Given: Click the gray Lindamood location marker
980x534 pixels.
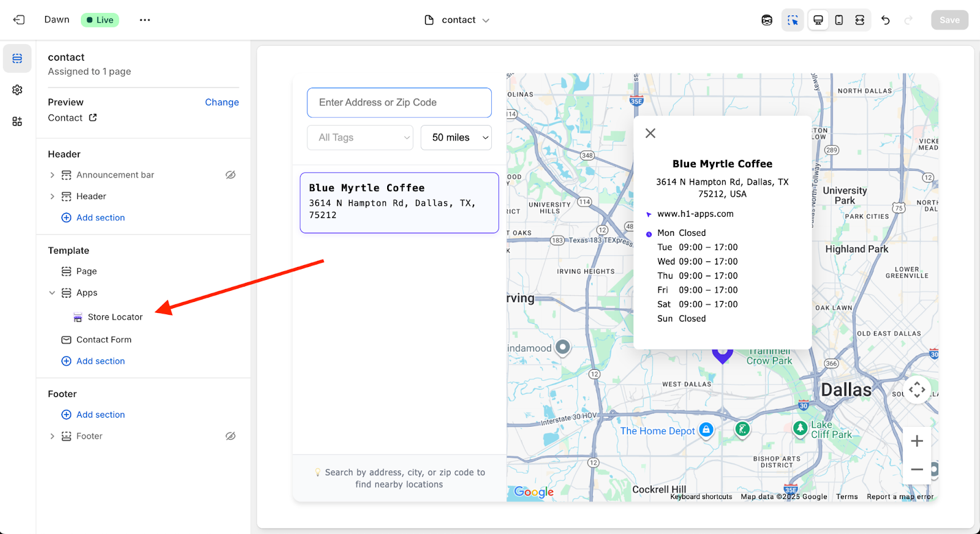Looking at the screenshot, I should point(562,347).
